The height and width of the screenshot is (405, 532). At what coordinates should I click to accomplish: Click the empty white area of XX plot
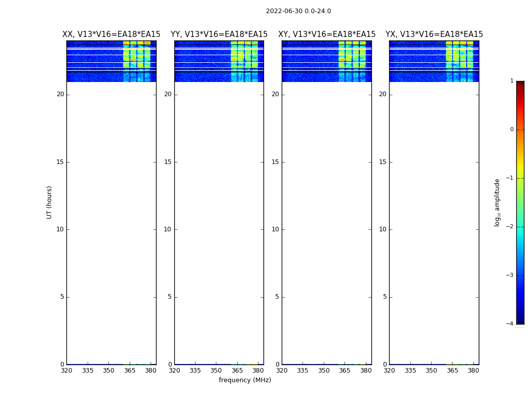tap(111, 223)
